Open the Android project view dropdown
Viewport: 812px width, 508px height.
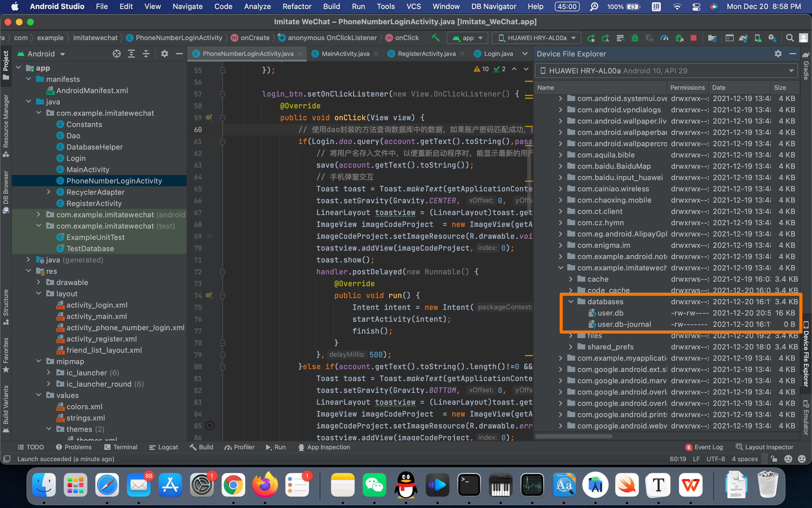pos(41,54)
